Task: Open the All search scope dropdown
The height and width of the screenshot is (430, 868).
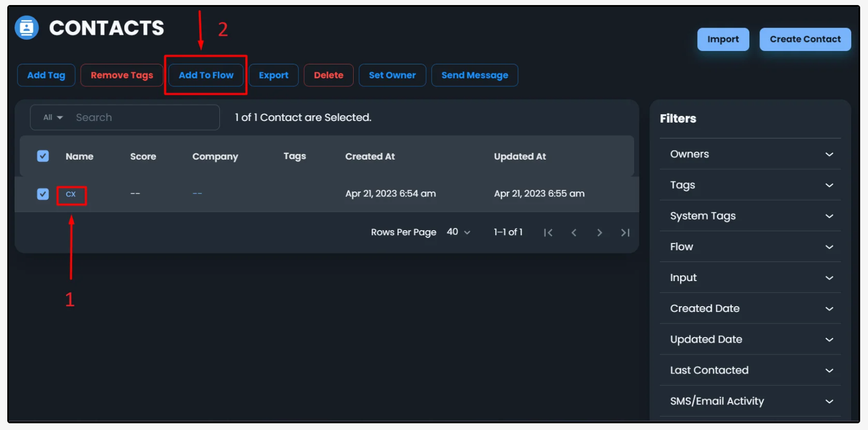Action: coord(53,118)
